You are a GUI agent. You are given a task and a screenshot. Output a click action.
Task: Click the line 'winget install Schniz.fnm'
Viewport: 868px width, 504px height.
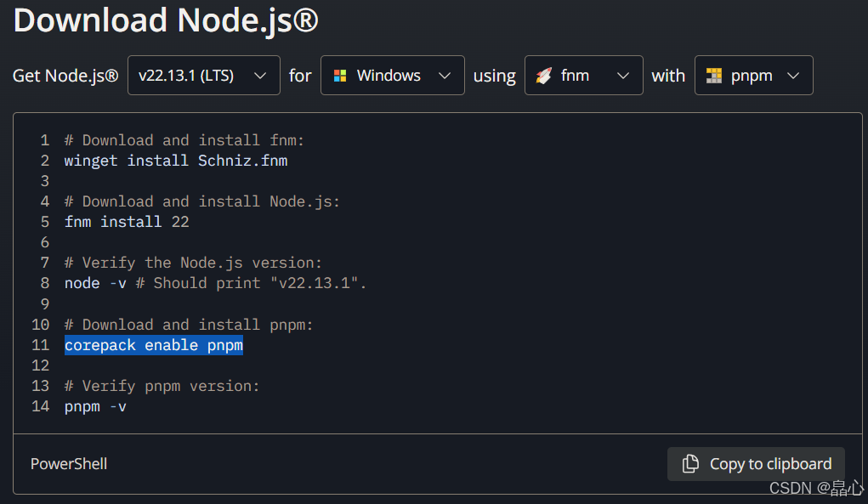176,161
